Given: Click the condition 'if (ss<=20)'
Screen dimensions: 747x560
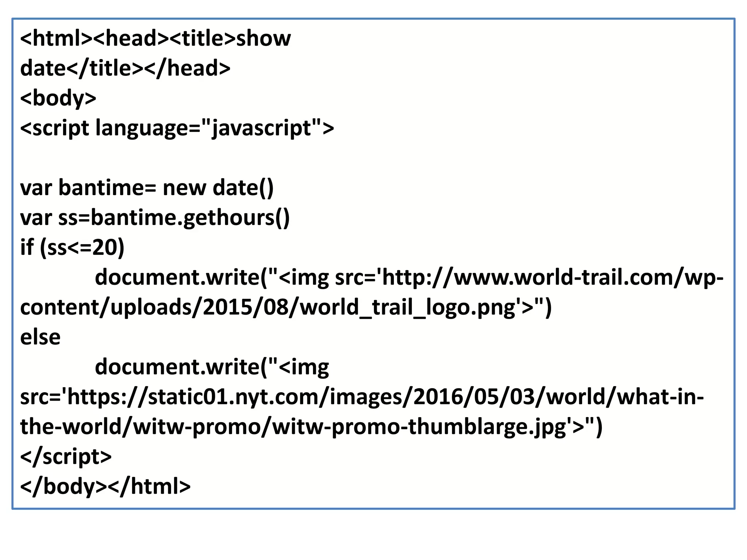Looking at the screenshot, I should [x=72, y=248].
